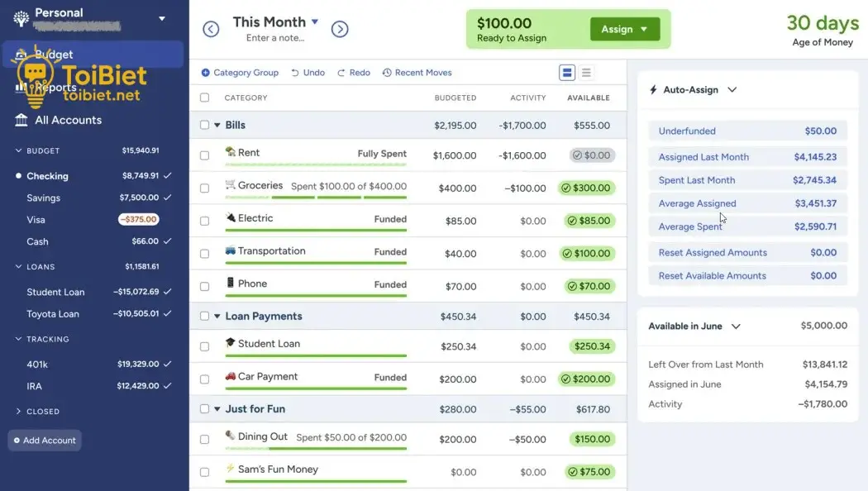Click the 401k cleared checkmark

[x=168, y=364]
